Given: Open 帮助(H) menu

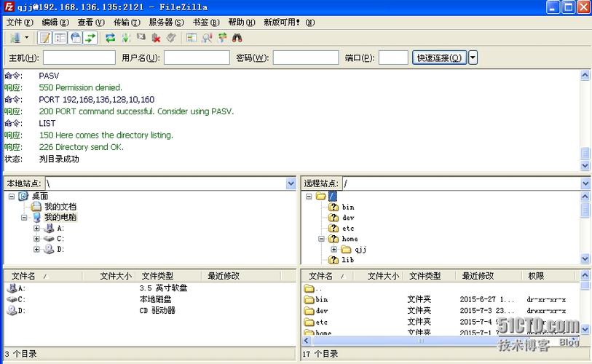Looking at the screenshot, I should 242,23.
